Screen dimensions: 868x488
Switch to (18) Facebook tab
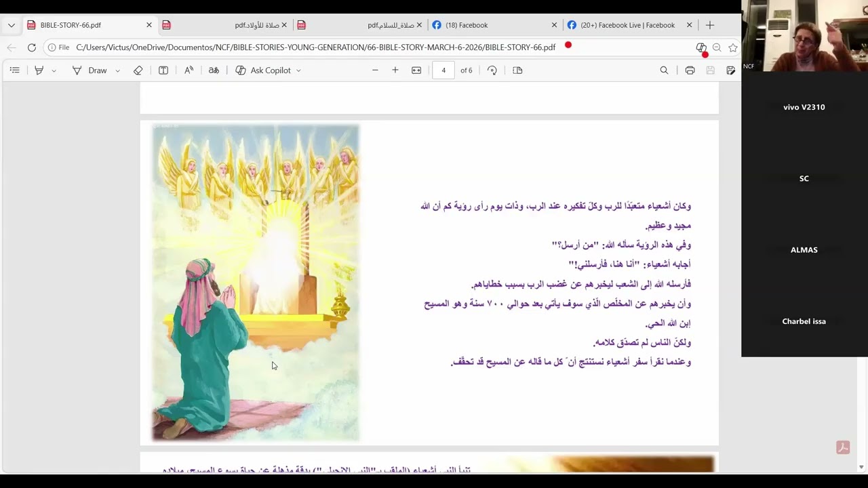[494, 25]
